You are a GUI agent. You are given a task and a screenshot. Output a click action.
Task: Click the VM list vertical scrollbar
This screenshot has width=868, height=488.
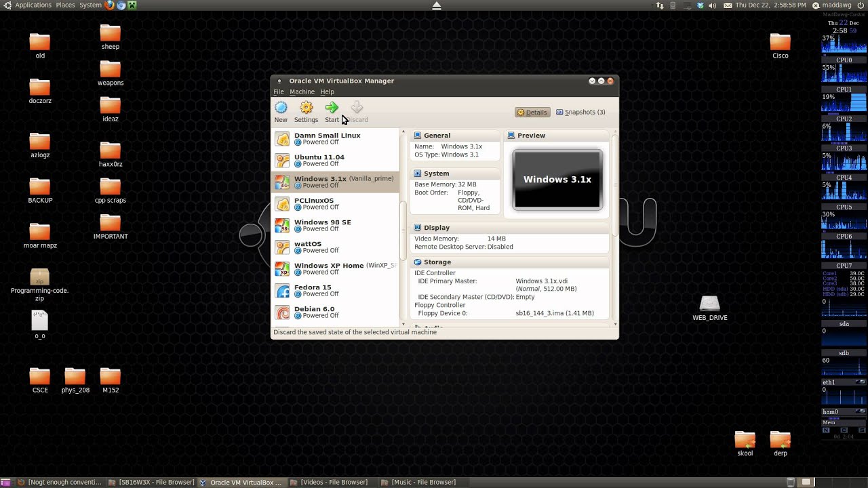[403, 230]
